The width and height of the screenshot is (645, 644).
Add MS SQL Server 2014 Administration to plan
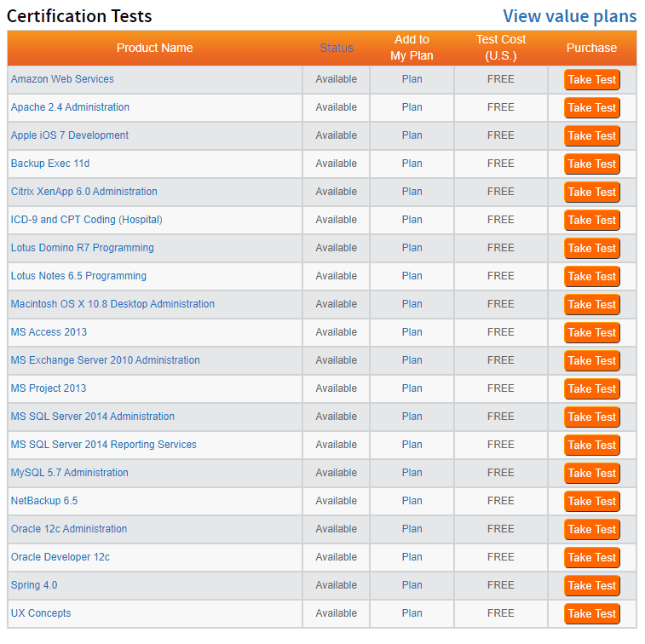pyautogui.click(x=412, y=417)
